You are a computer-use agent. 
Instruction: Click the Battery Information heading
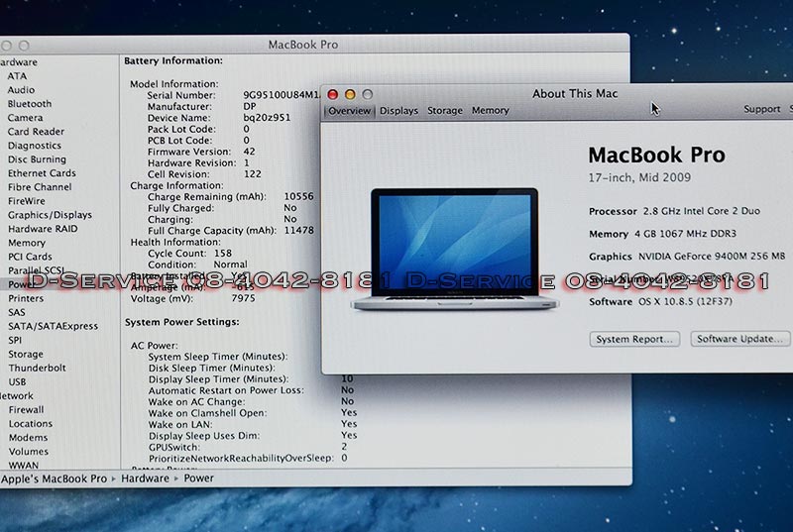click(173, 60)
